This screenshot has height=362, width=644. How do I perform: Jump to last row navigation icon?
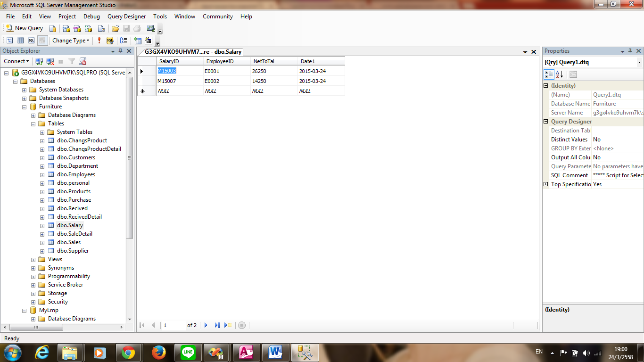pos(217,325)
